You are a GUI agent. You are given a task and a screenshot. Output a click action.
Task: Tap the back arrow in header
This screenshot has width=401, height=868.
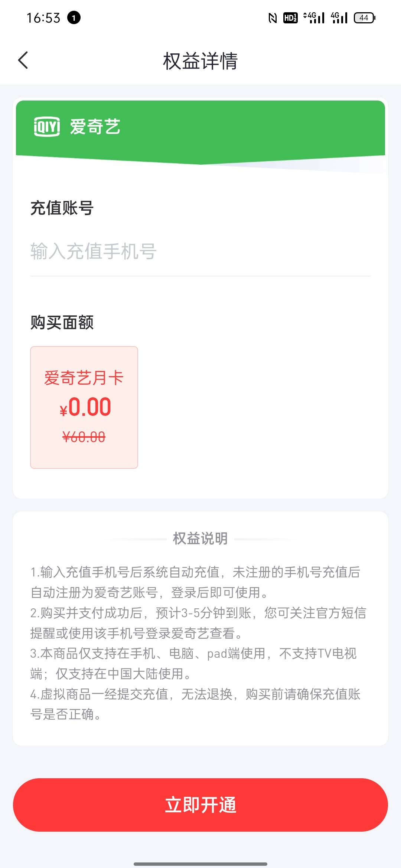click(23, 60)
